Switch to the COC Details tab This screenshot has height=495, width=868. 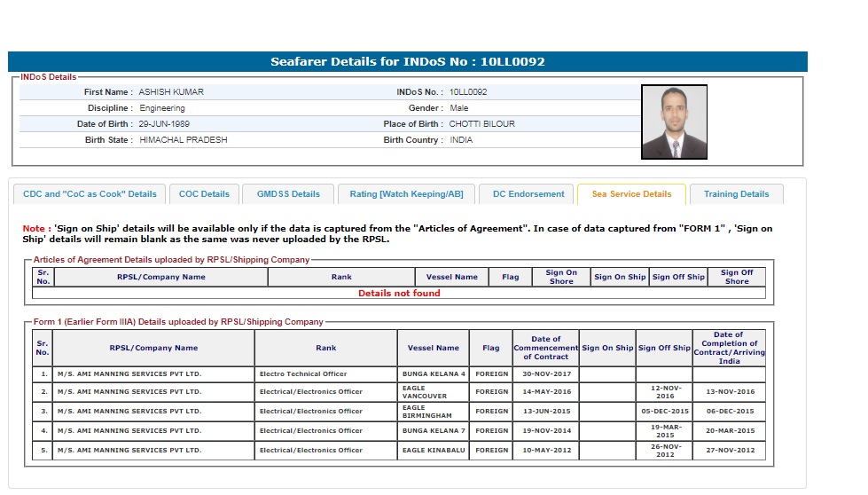point(204,194)
